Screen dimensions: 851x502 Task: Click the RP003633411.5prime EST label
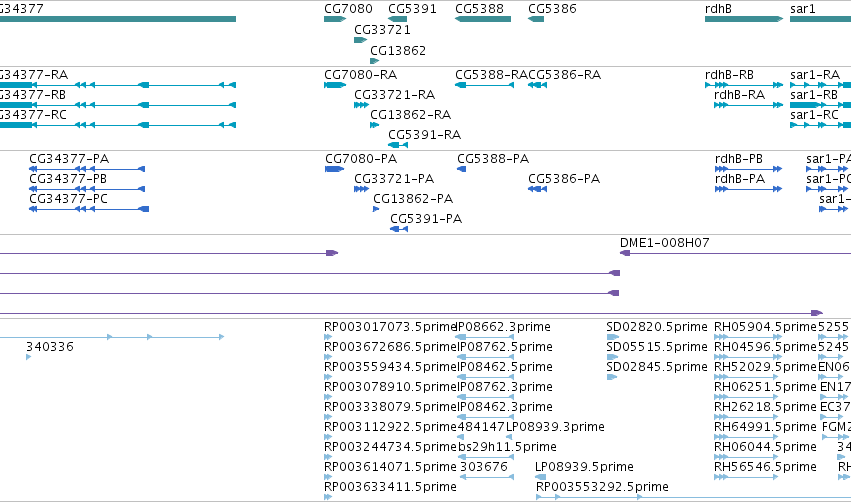pos(390,487)
